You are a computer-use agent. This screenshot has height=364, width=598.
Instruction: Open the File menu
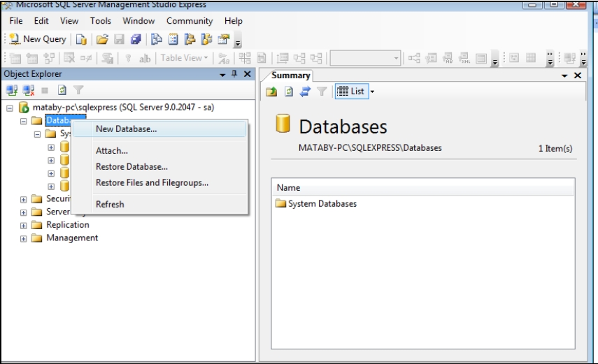(x=15, y=21)
